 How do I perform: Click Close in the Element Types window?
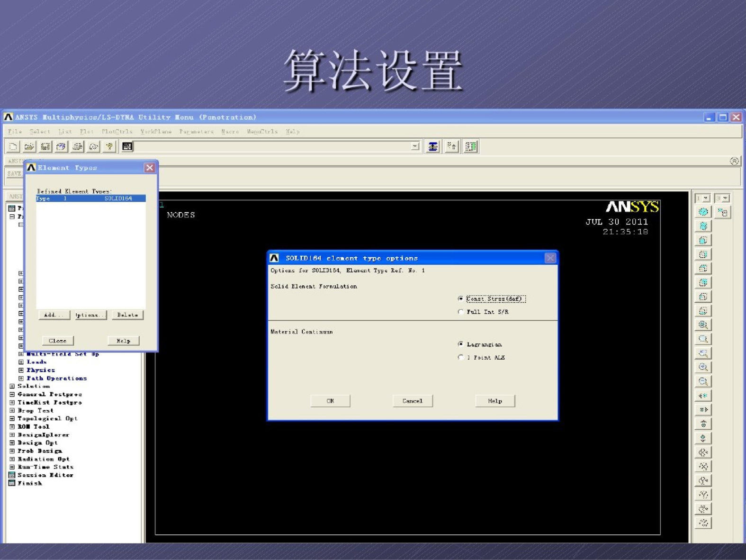58,341
